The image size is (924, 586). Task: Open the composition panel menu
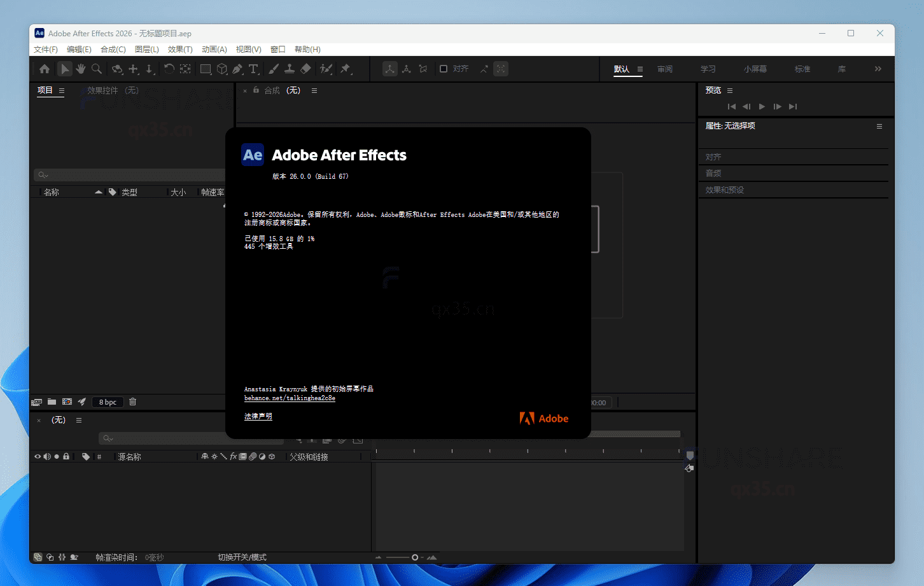pos(314,90)
